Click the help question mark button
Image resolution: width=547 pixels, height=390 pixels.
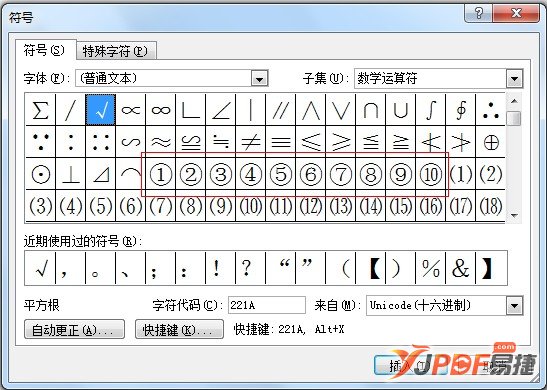tap(479, 13)
